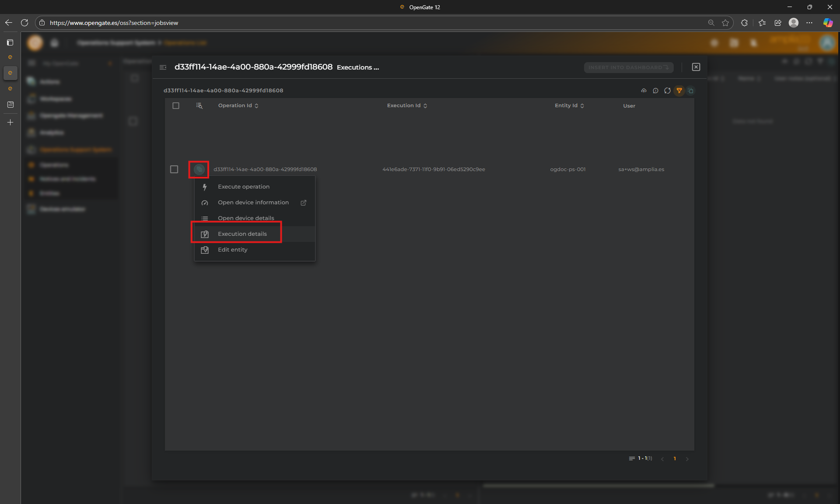Click the orange filter funnel icon
Viewport: 840px width, 504px height.
(x=679, y=91)
